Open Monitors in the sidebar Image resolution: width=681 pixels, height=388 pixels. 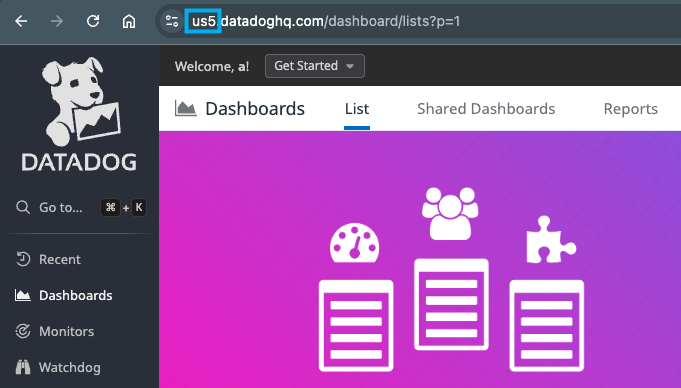pos(66,332)
